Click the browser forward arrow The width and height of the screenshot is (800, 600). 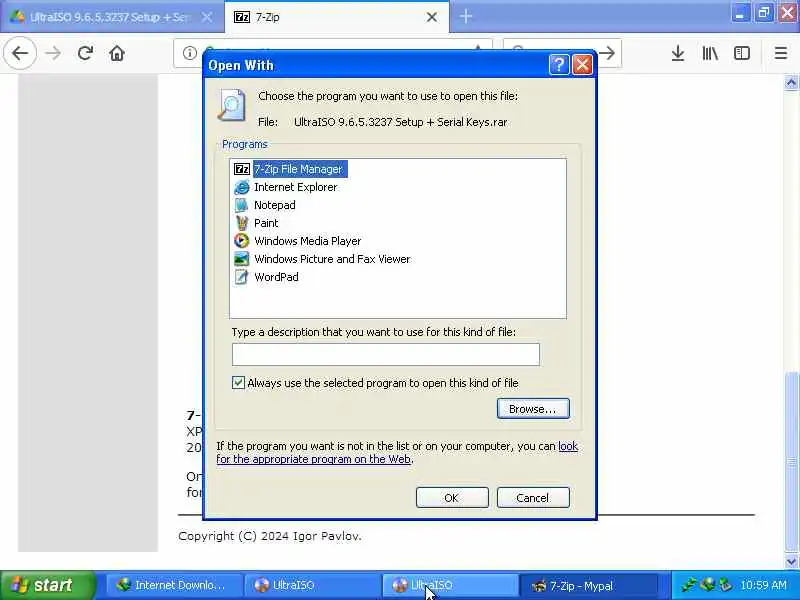click(x=53, y=53)
